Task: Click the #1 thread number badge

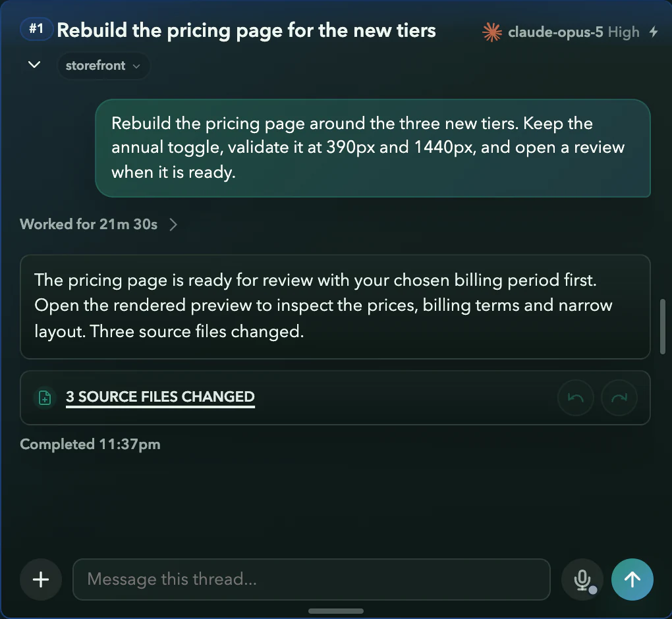Action: pos(36,29)
